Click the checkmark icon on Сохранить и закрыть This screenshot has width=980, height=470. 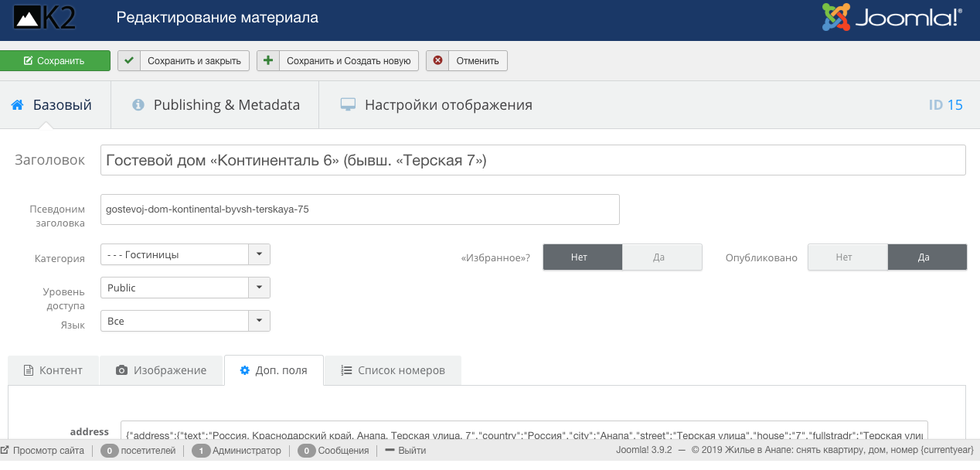[x=129, y=60]
